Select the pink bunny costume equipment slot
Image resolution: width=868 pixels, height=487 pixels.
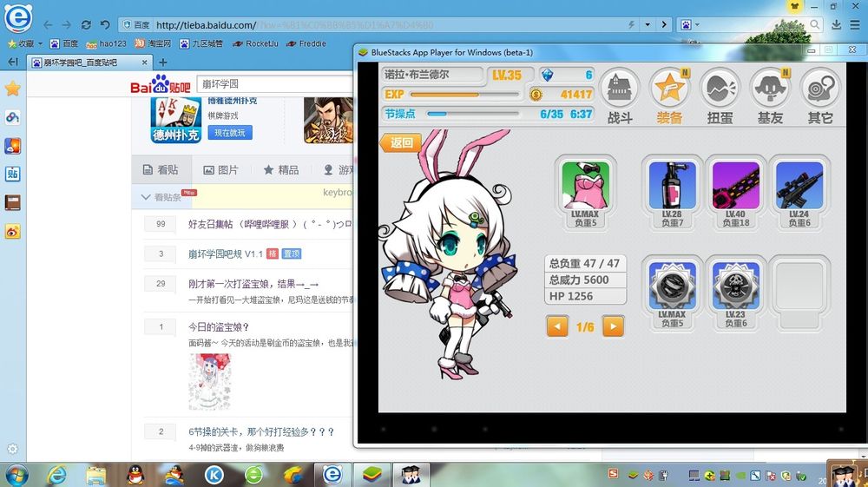pyautogui.click(x=585, y=193)
